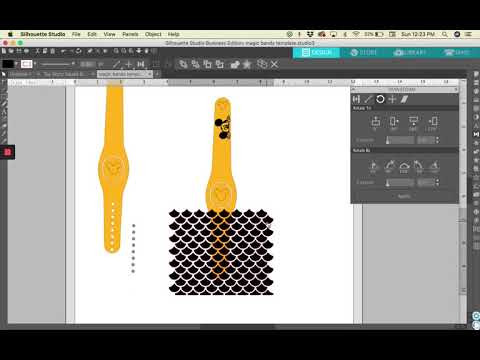Expand the fill color dropdown arrow
This screenshot has width=480, height=360.
[x=16, y=64]
